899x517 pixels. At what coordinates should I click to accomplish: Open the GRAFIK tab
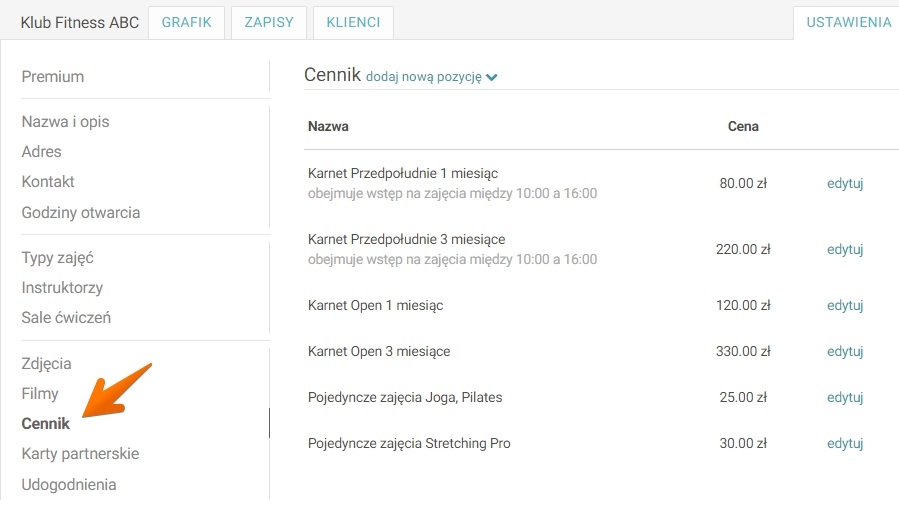[186, 23]
